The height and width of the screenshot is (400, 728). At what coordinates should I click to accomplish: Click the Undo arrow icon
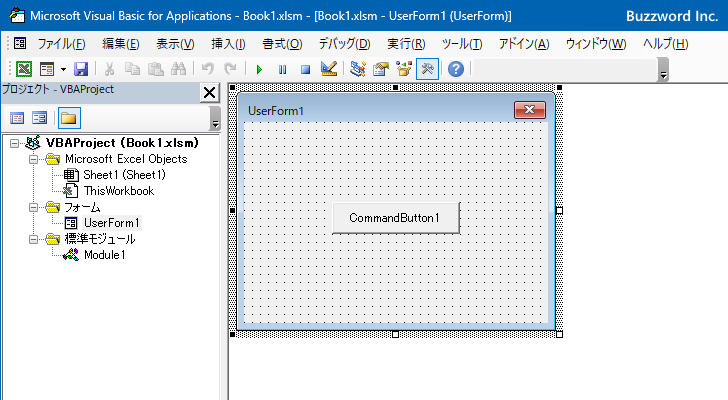208,69
